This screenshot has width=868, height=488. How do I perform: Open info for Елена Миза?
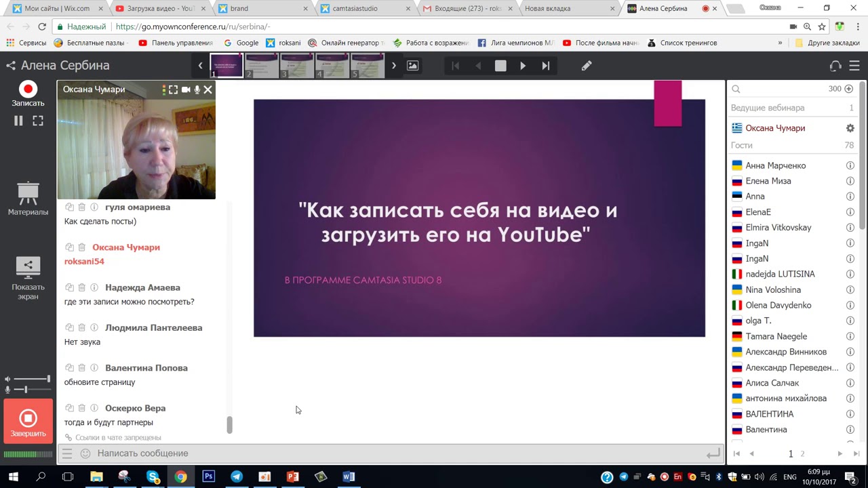850,181
